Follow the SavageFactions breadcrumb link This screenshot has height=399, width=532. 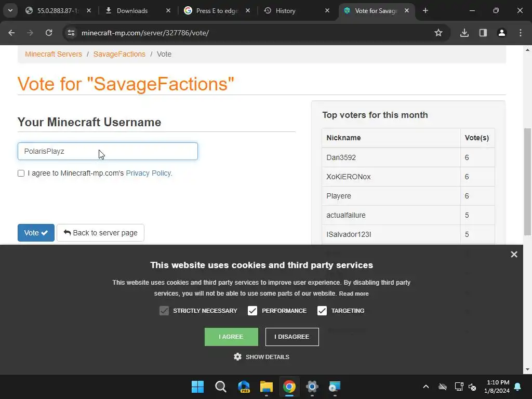click(119, 54)
